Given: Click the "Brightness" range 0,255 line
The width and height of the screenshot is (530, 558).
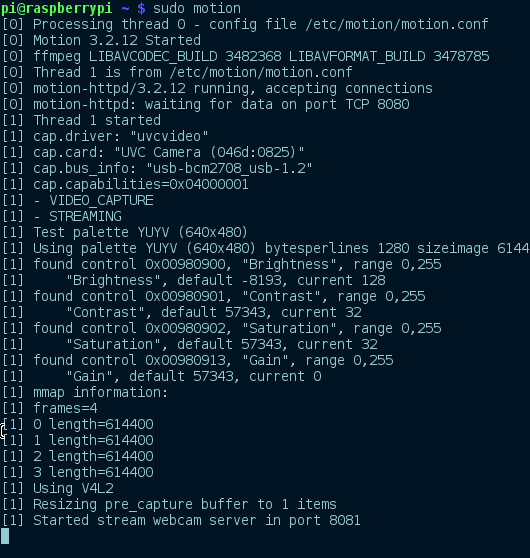Looking at the screenshot, I should click(237, 264).
